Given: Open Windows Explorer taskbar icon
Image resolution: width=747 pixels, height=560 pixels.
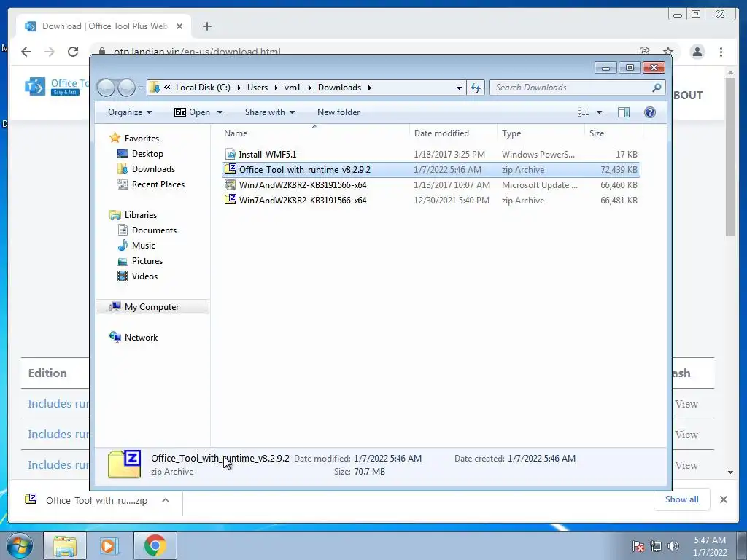Looking at the screenshot, I should click(65, 545).
